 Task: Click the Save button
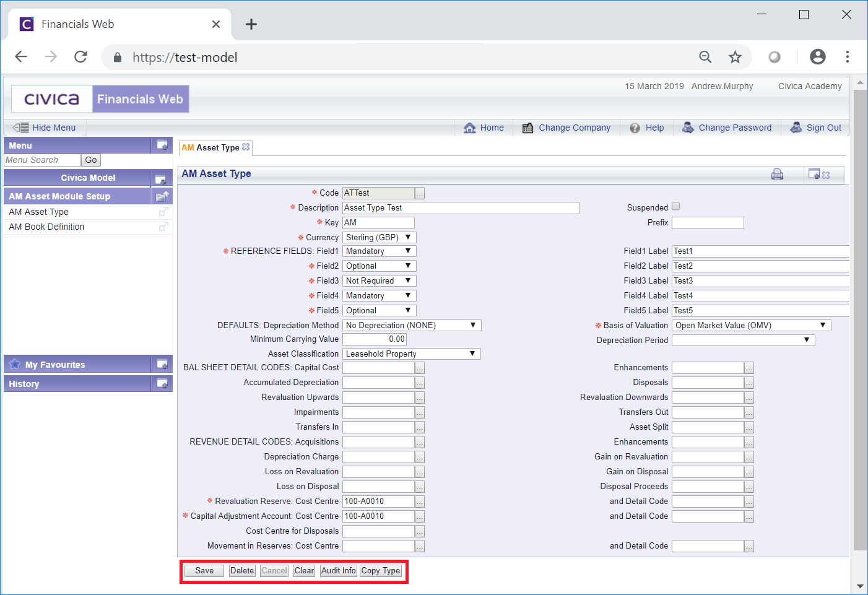tap(204, 571)
